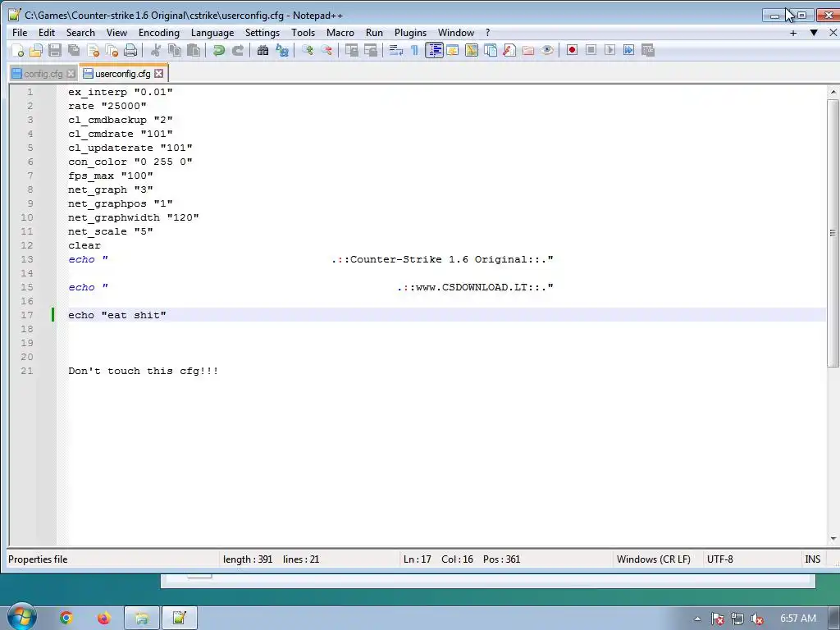Click the Close All toolbar icon

coord(112,50)
